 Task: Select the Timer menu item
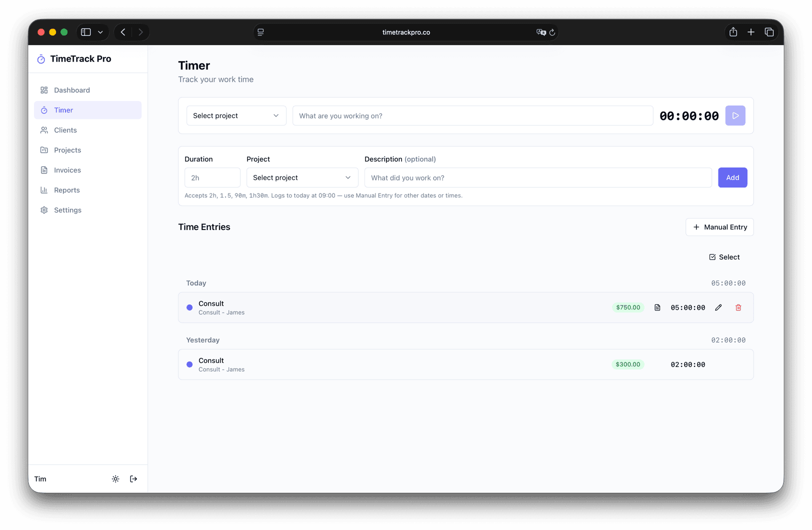(88, 110)
